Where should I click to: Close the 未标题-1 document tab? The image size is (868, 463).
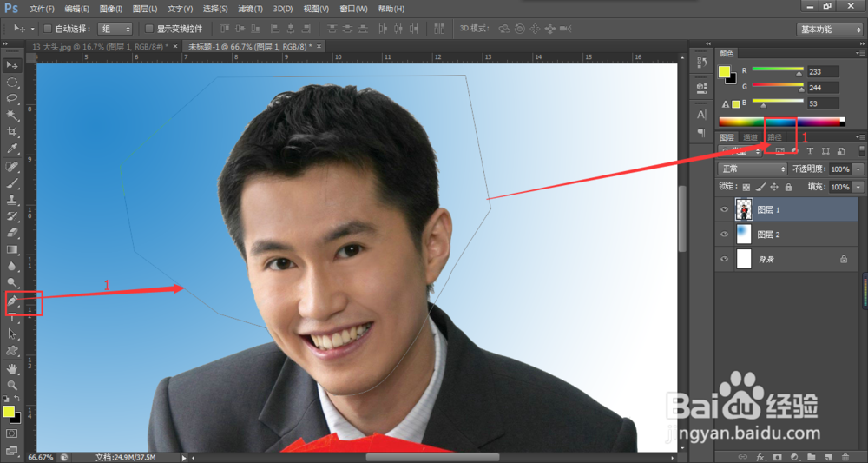(x=319, y=46)
